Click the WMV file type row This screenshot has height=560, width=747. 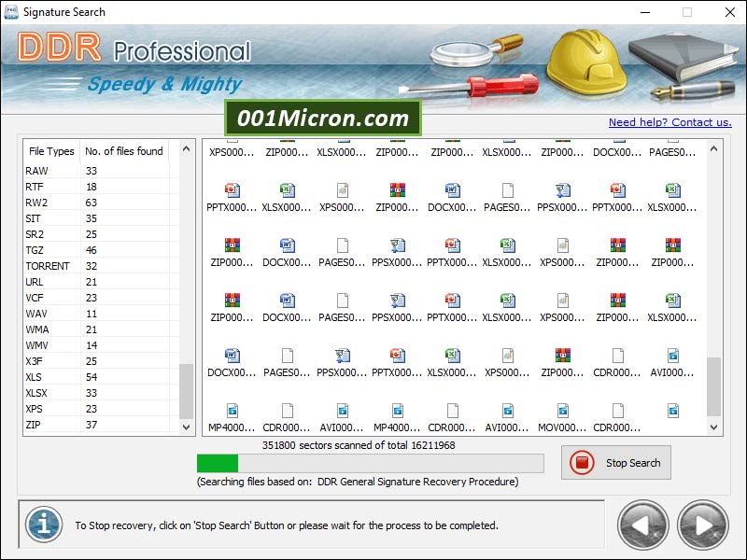click(x=97, y=345)
